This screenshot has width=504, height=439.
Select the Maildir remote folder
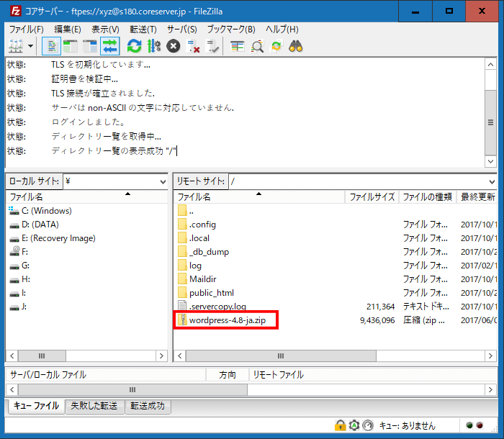197,279
